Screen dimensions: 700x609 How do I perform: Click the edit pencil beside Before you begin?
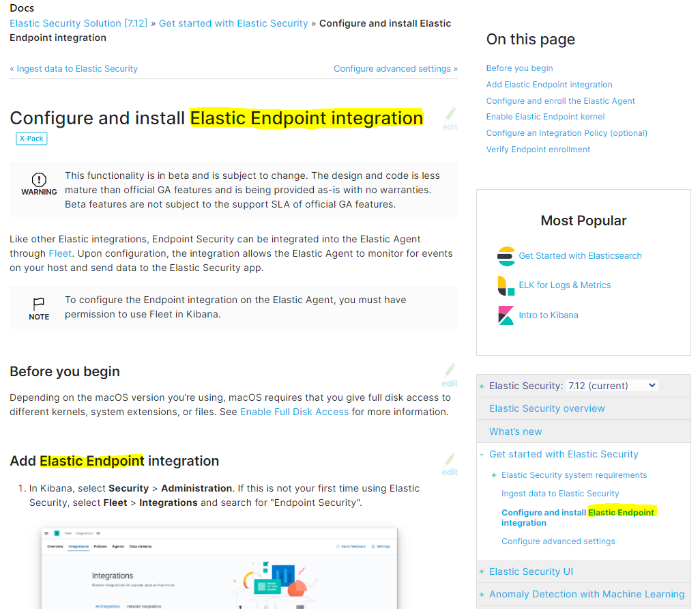(450, 376)
